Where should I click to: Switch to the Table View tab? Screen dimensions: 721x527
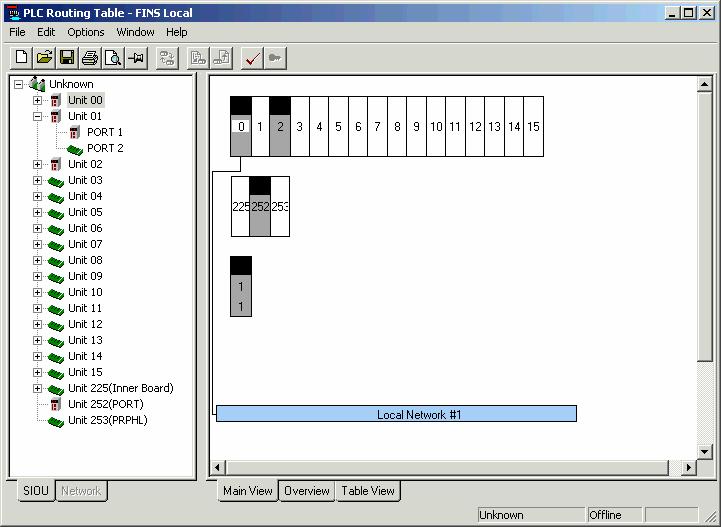368,491
